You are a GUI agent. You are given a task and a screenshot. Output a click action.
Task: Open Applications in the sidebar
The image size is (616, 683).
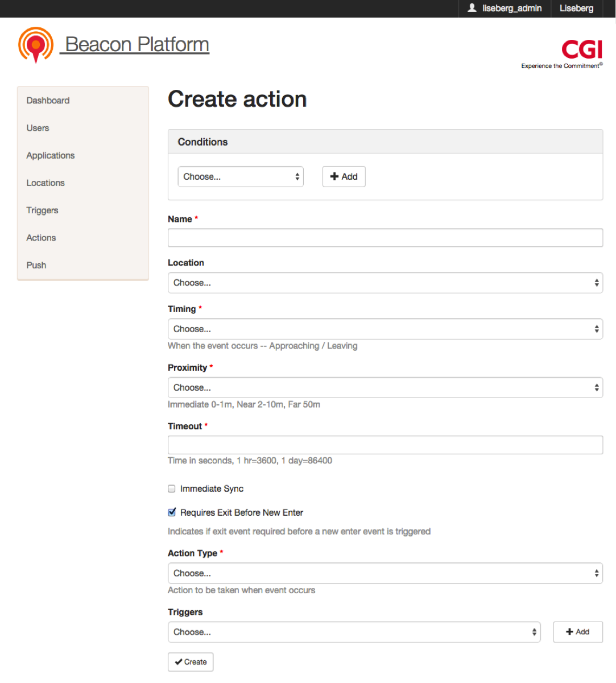(x=51, y=155)
